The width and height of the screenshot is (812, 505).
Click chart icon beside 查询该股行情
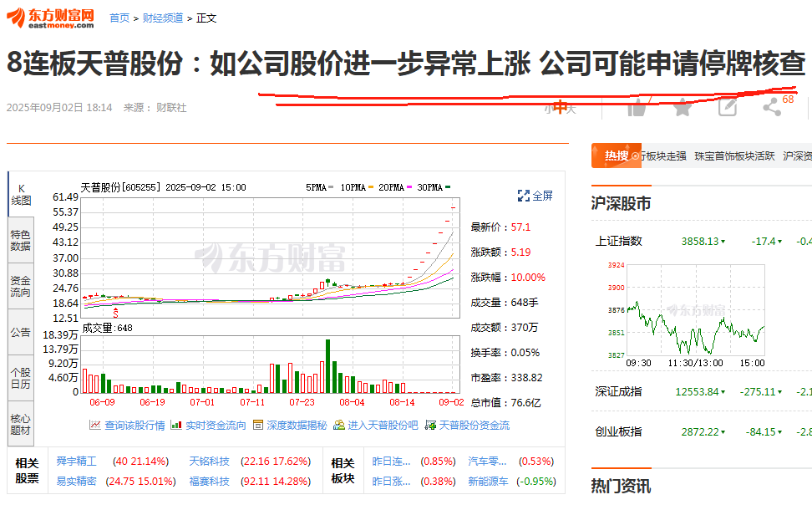(94, 426)
